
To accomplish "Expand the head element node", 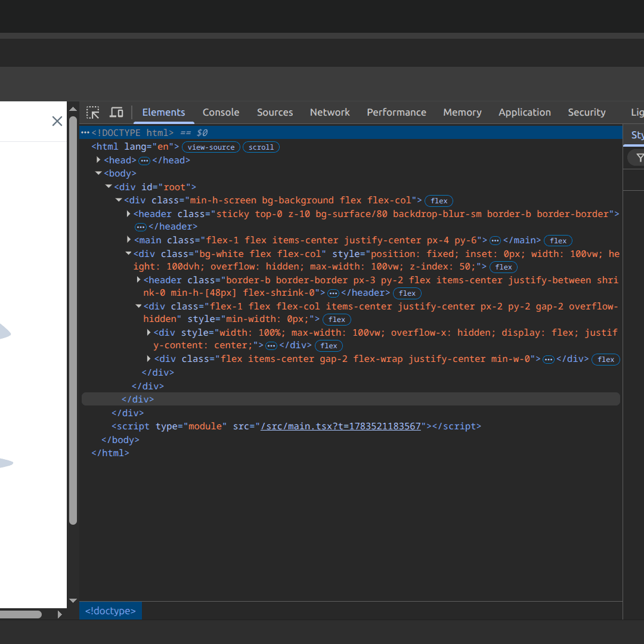I will pyautogui.click(x=98, y=160).
